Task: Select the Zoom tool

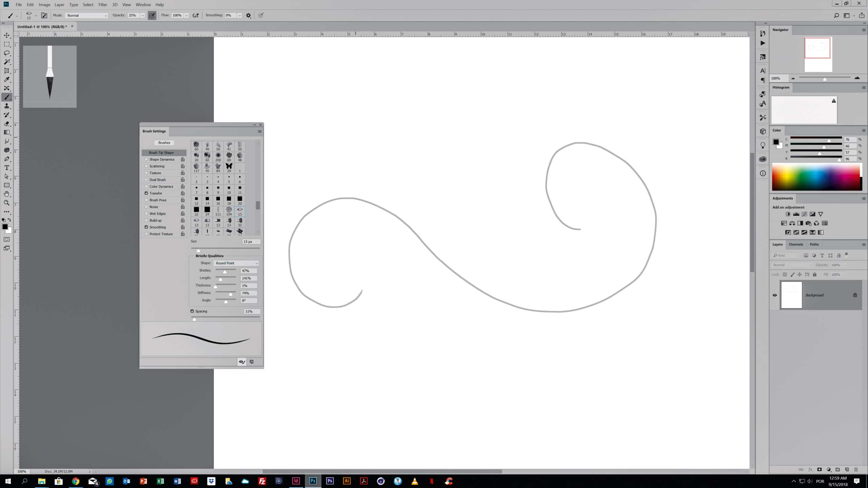Action: [x=7, y=203]
